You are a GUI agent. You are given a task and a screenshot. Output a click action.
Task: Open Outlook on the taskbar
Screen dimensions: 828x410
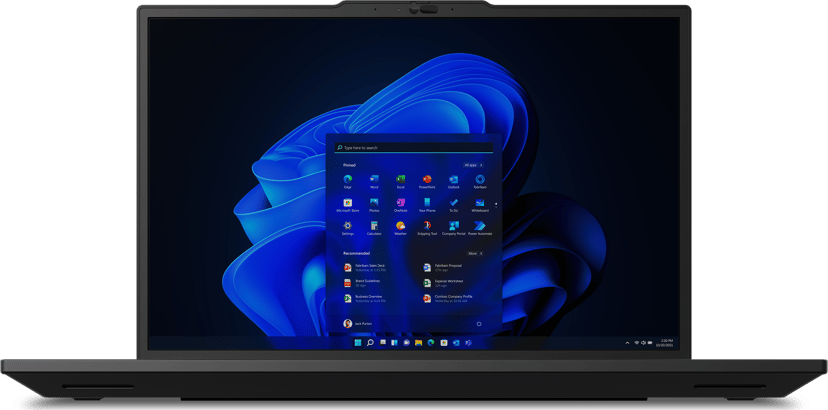tap(456, 342)
